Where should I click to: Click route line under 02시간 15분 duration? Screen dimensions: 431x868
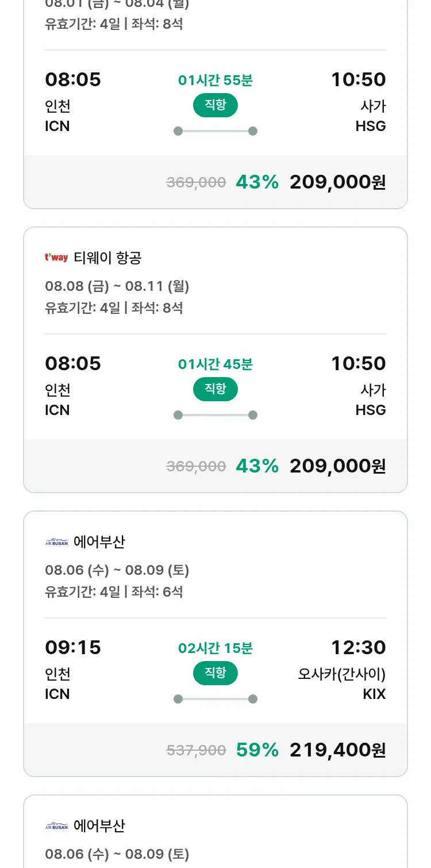pos(215,699)
